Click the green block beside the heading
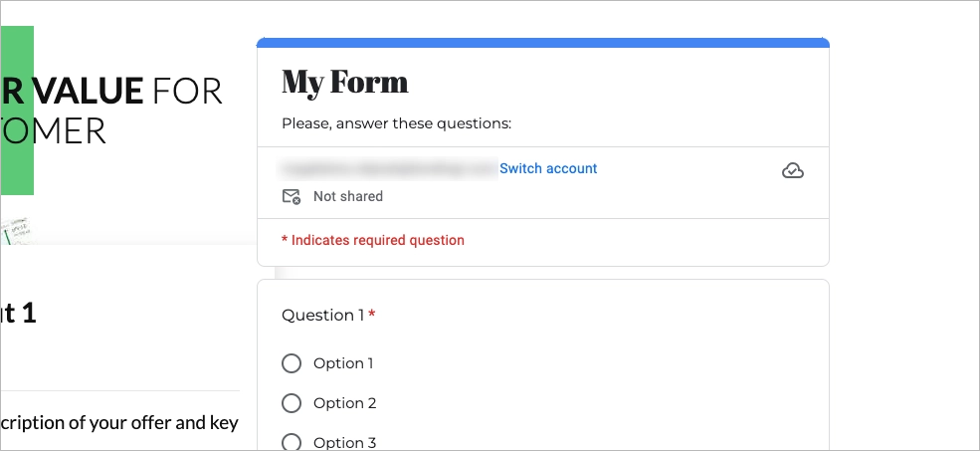Viewport: 980px width, 451px height. [17, 110]
